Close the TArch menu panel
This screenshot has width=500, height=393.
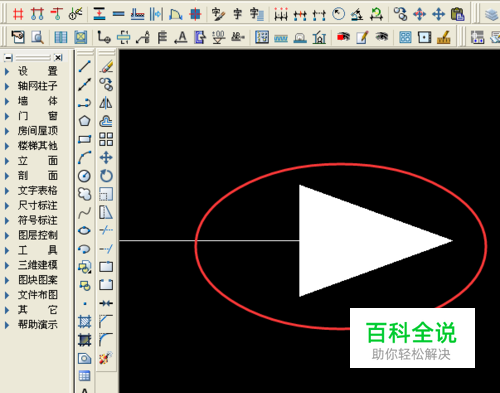pyautogui.click(x=58, y=58)
